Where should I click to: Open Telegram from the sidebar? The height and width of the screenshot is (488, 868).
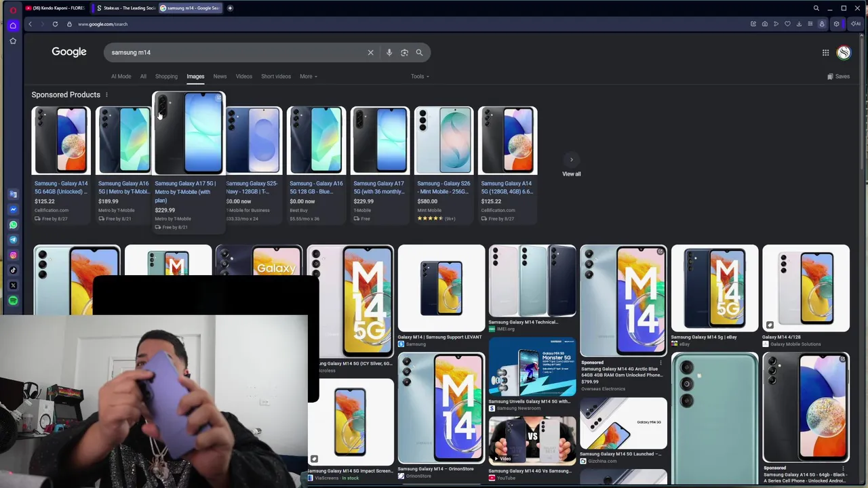(13, 240)
